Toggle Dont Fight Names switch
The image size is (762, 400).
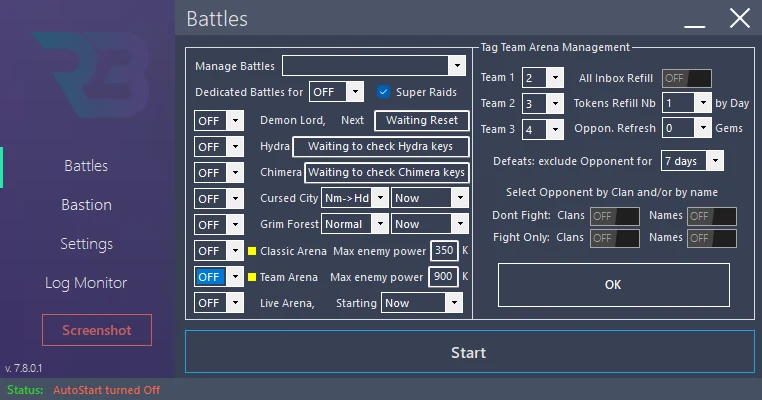pyautogui.click(x=712, y=216)
